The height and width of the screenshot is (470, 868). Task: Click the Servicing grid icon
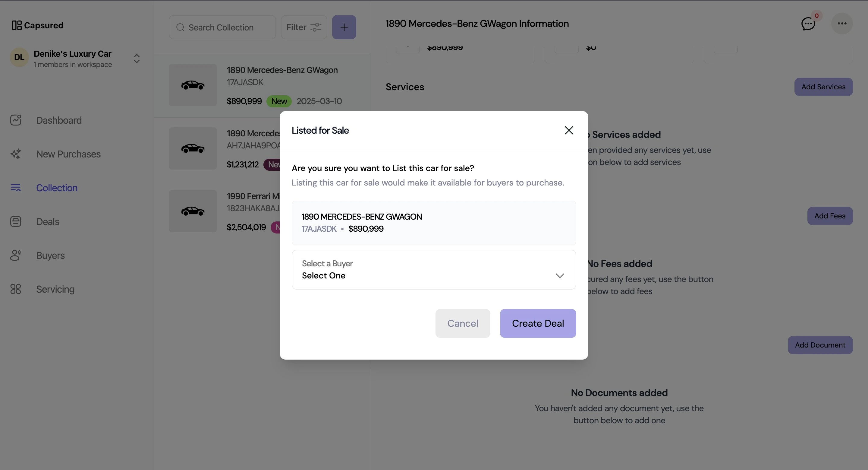click(15, 289)
